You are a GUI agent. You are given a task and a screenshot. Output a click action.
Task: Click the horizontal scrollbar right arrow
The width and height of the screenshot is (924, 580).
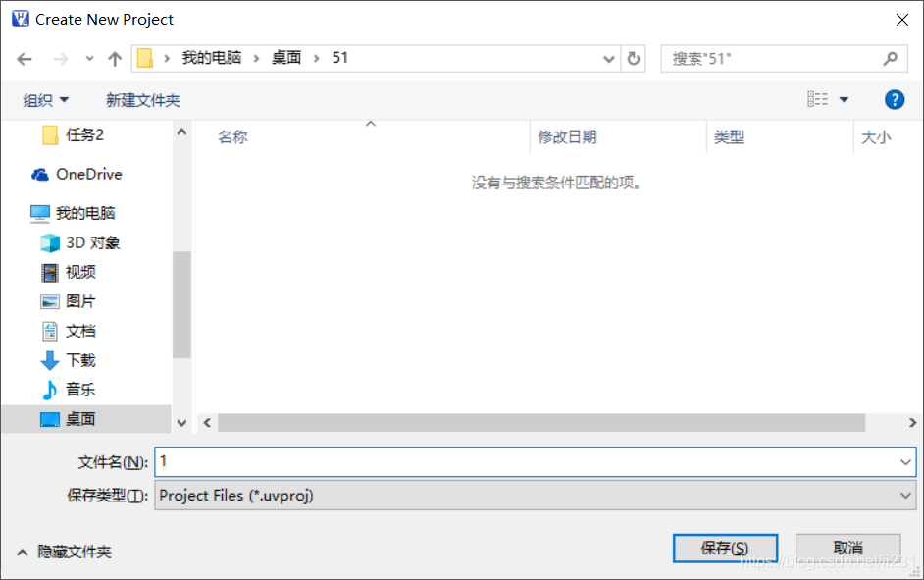(912, 423)
